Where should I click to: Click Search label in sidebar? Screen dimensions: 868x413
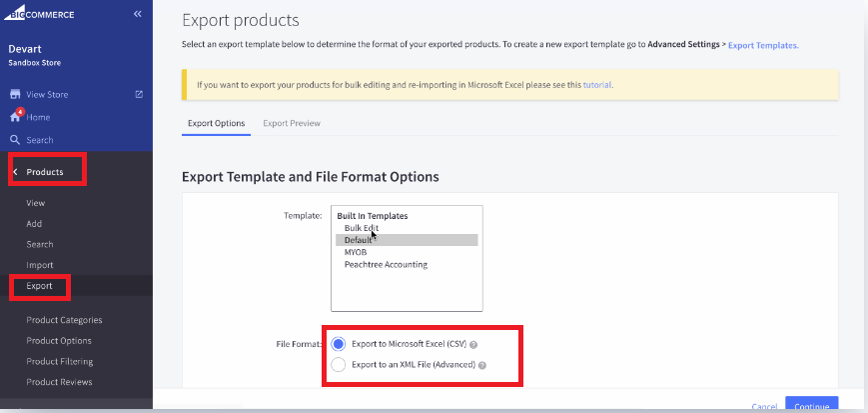40,140
